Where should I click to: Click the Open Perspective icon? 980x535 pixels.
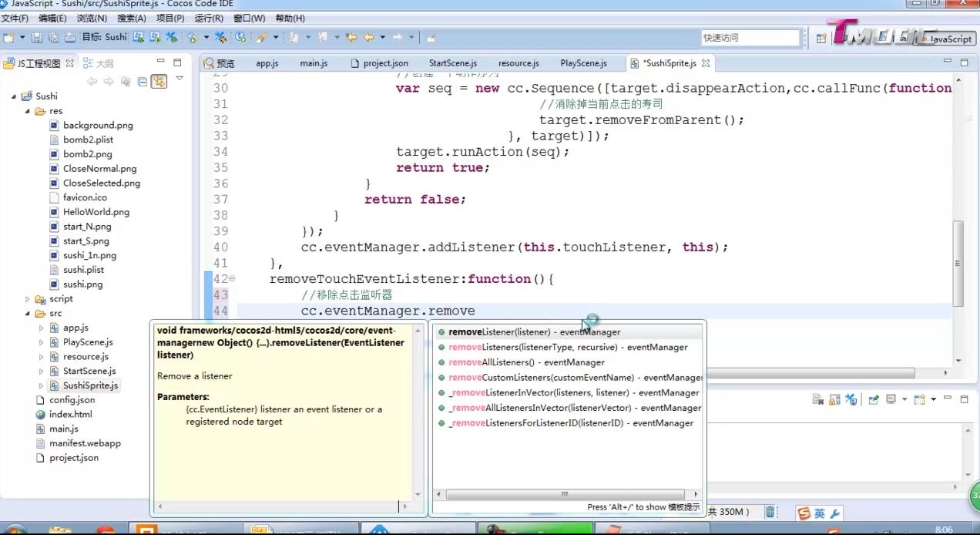pos(821,38)
